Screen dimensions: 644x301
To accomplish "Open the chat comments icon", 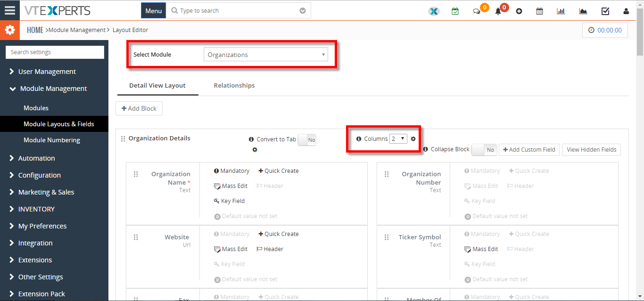I will tap(477, 11).
